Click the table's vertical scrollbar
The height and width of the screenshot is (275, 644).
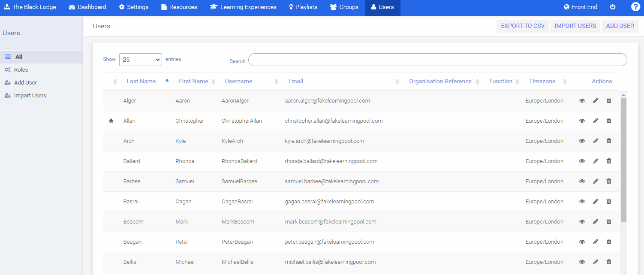coord(623,159)
